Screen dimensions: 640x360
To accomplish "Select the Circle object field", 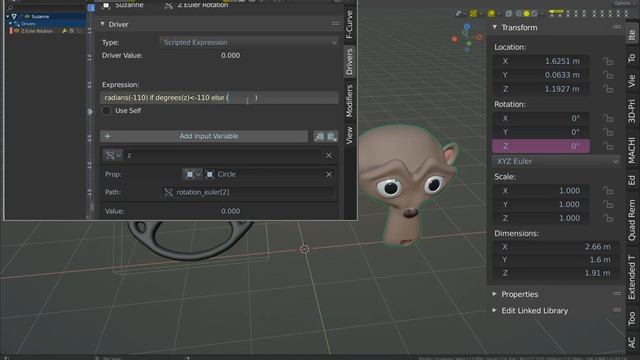I will tap(269, 174).
